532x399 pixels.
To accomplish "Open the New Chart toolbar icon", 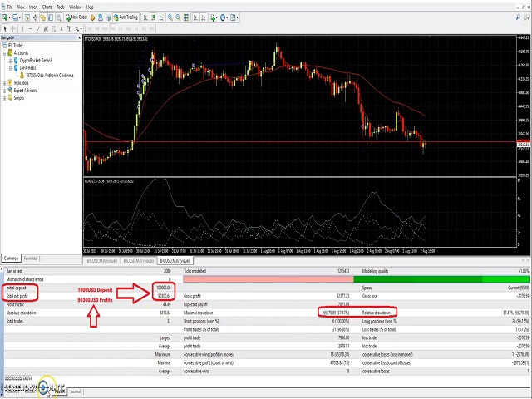I will [x=5, y=17].
